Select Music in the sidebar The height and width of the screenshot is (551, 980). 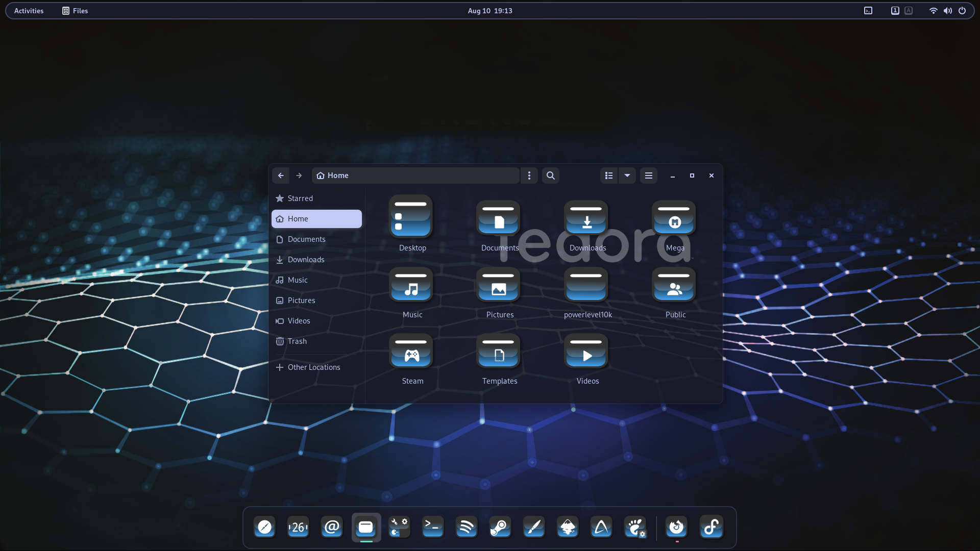pyautogui.click(x=316, y=280)
